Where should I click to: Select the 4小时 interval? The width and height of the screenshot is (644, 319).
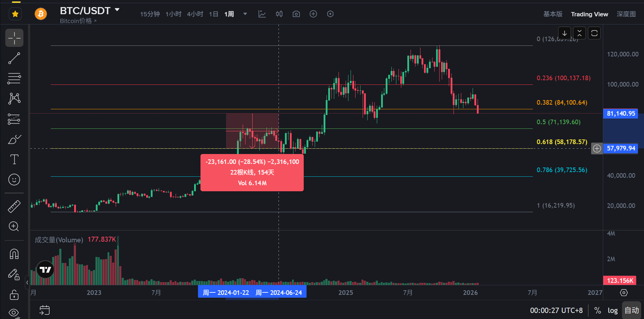(x=195, y=14)
